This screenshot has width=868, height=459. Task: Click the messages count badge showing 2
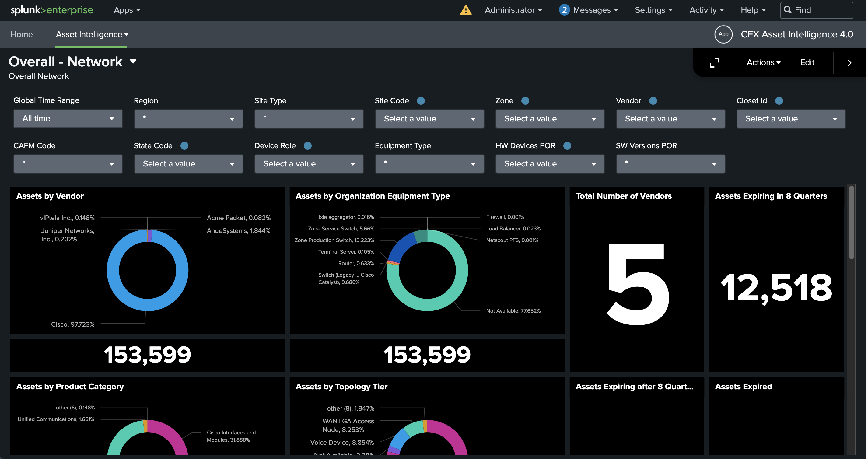[564, 10]
